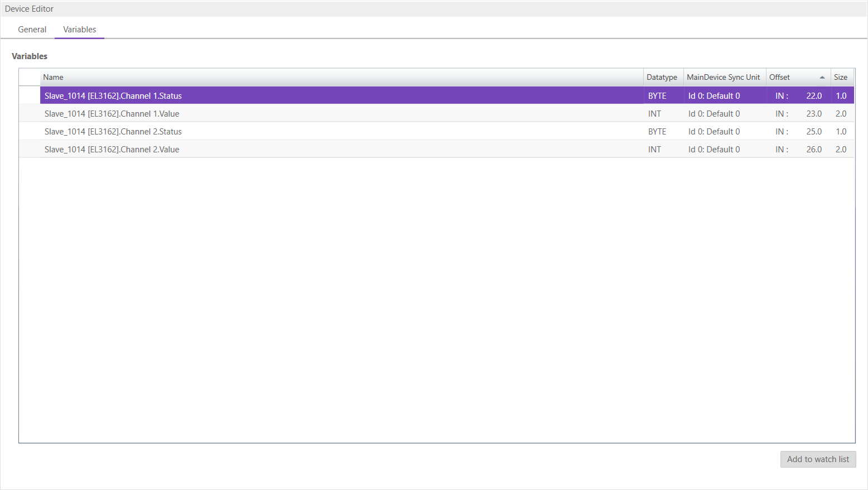Click the BYTE datatype of Channel 2.Status
Viewport: 868px width, 490px height.
point(657,132)
